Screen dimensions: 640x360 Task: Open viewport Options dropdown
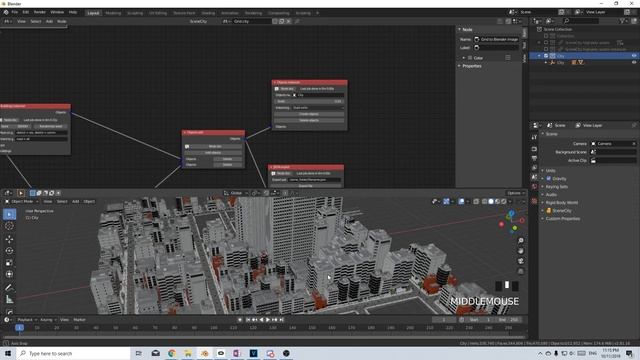tap(516, 193)
